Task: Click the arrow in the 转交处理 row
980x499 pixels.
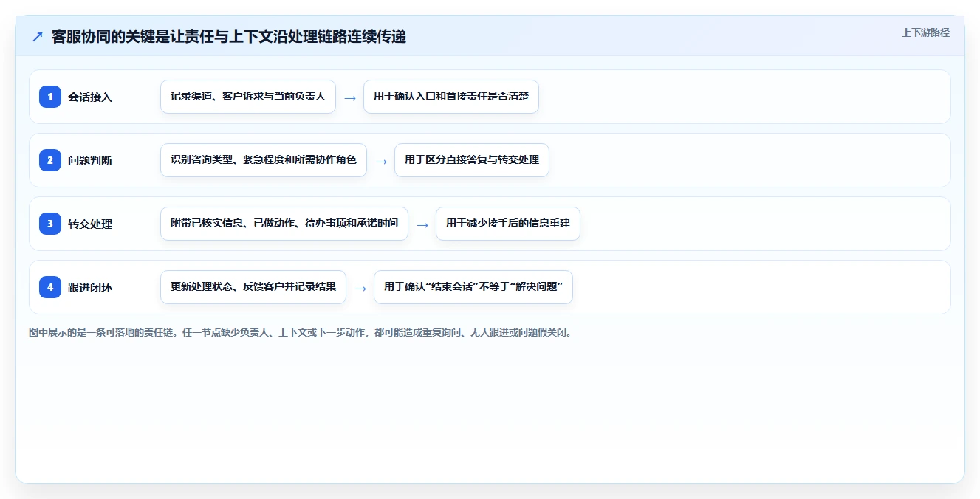Action: click(422, 224)
